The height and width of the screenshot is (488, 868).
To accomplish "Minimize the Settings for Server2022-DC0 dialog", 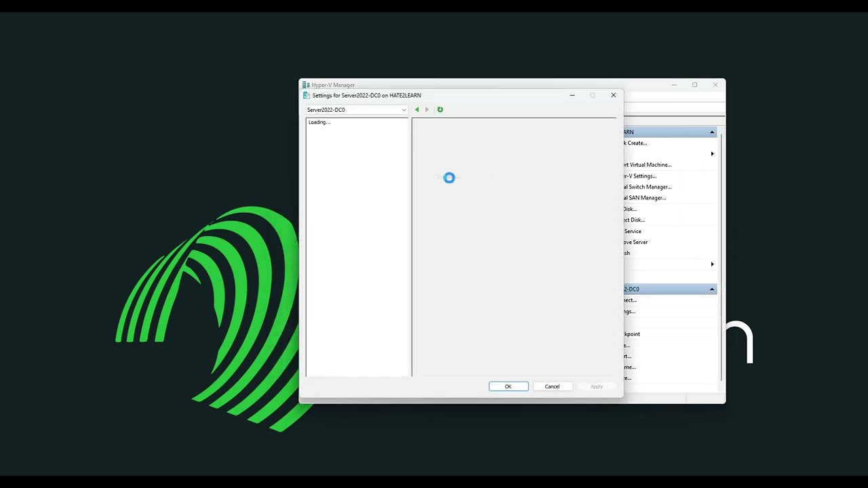I will click(x=572, y=96).
